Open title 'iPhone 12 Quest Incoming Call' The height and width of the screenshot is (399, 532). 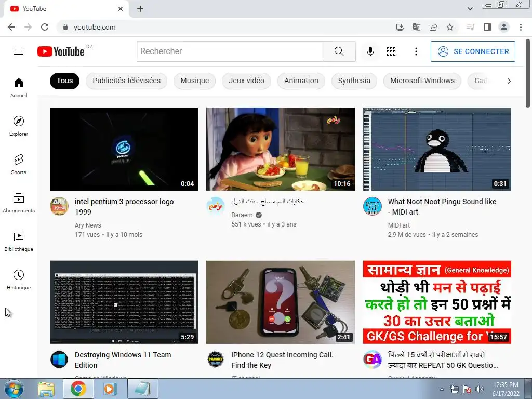pos(282,360)
